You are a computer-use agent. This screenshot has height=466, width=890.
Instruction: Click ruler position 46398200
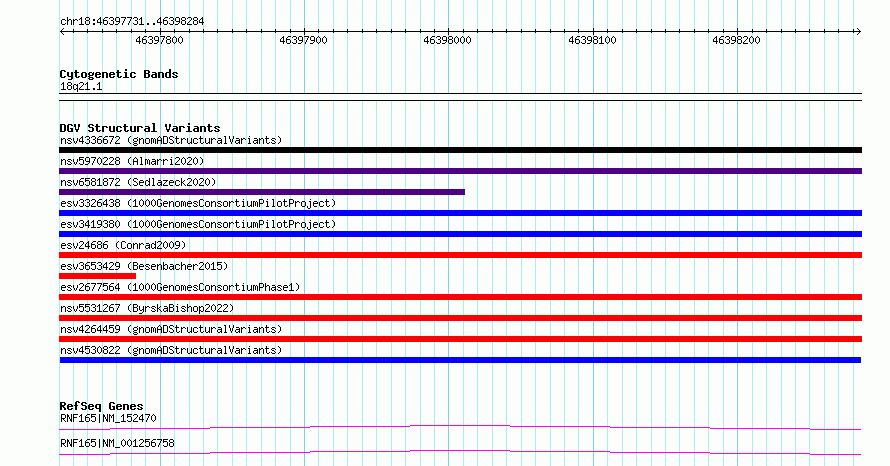click(737, 40)
